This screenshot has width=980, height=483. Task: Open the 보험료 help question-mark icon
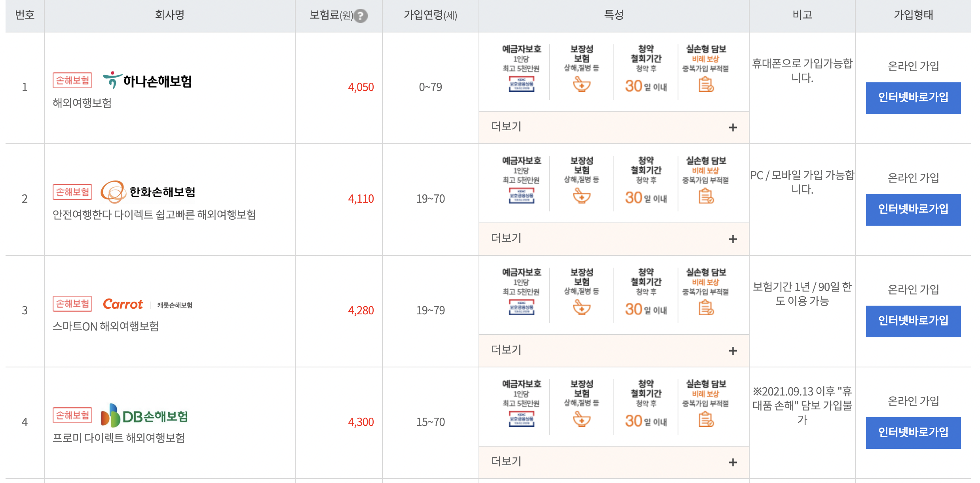point(361,16)
